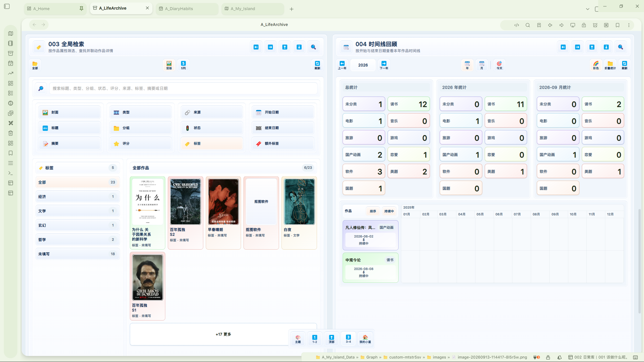Click the search text input field

pos(183,88)
